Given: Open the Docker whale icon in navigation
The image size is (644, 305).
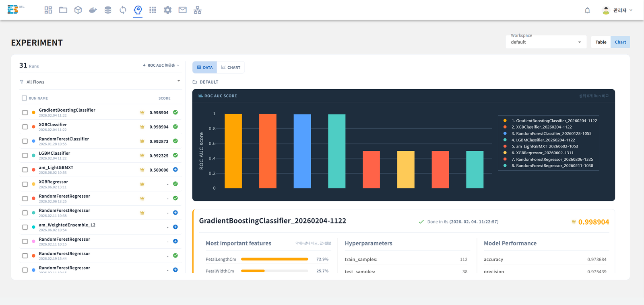Looking at the screenshot, I should tap(93, 10).
